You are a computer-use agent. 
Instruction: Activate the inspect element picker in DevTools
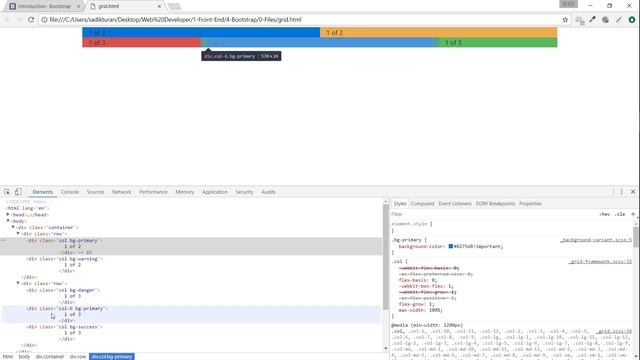tap(7, 192)
